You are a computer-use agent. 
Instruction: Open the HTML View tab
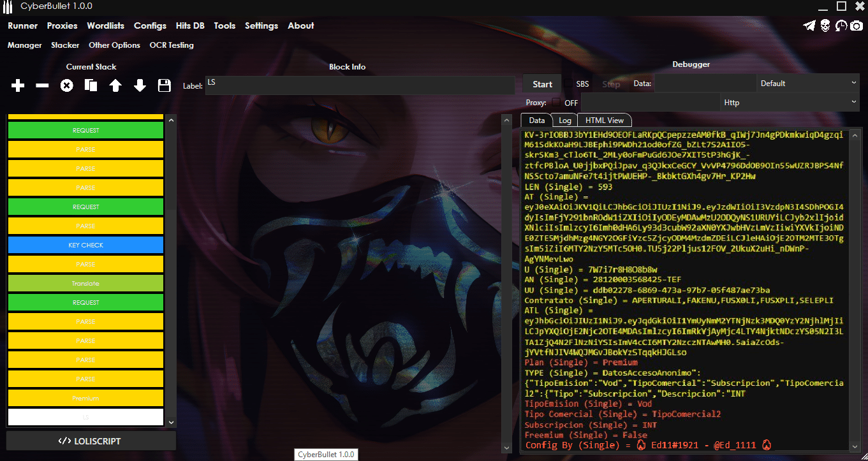tap(605, 120)
